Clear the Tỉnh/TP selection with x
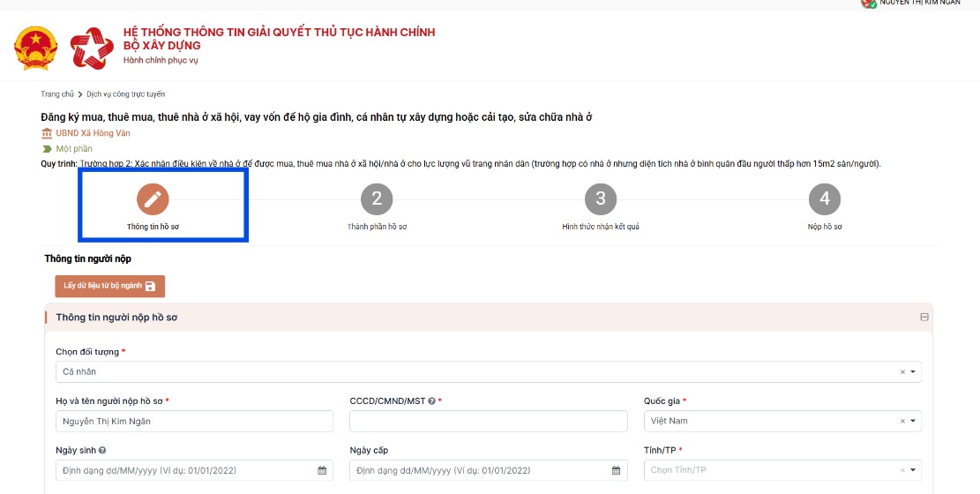Image resolution: width=980 pixels, height=494 pixels. (x=902, y=470)
